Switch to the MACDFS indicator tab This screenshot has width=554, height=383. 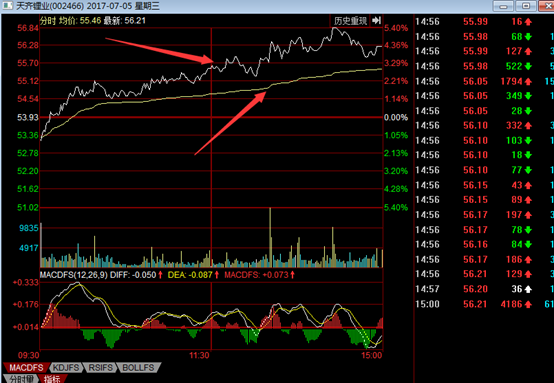(26, 367)
